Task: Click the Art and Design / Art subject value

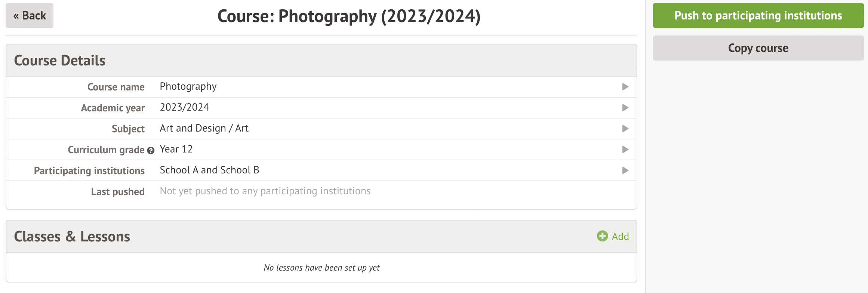Action: [x=204, y=128]
